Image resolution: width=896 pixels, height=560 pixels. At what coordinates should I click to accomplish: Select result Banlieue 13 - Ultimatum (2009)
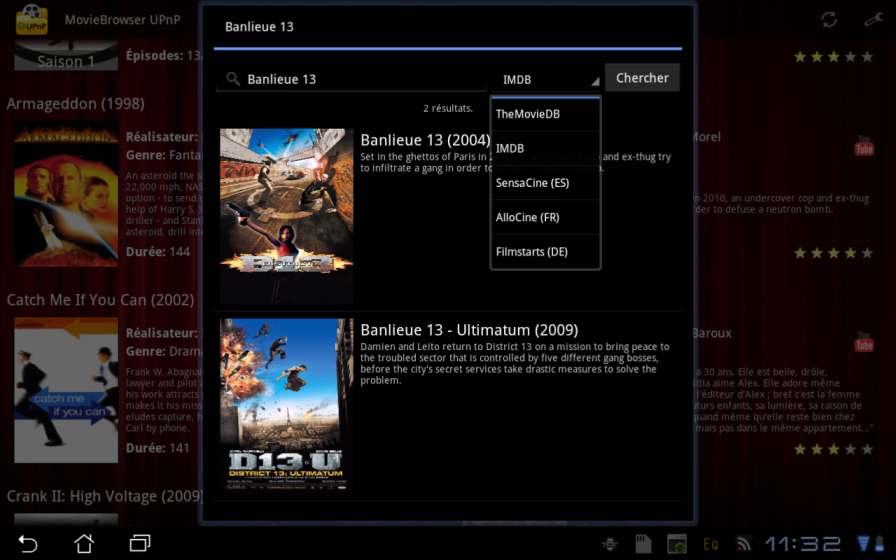(469, 330)
